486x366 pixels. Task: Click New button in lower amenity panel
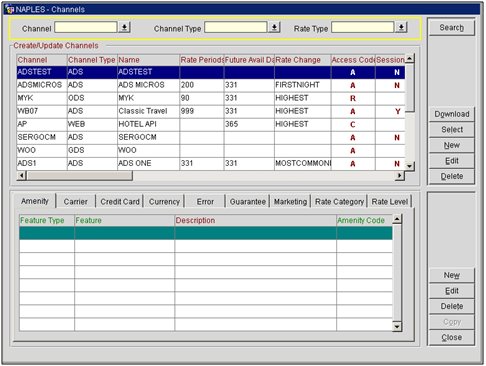tap(451, 275)
